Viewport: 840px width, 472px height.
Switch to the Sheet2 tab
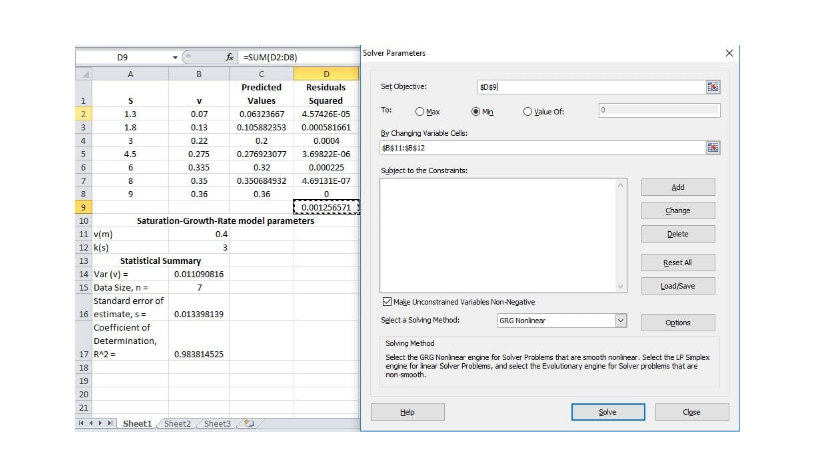point(178,424)
